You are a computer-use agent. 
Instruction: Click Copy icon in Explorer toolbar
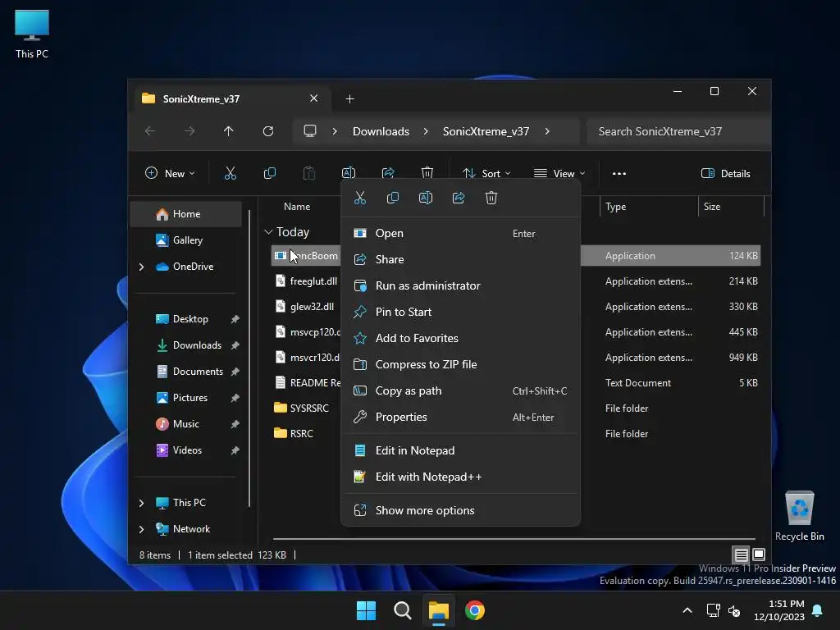[x=269, y=174]
